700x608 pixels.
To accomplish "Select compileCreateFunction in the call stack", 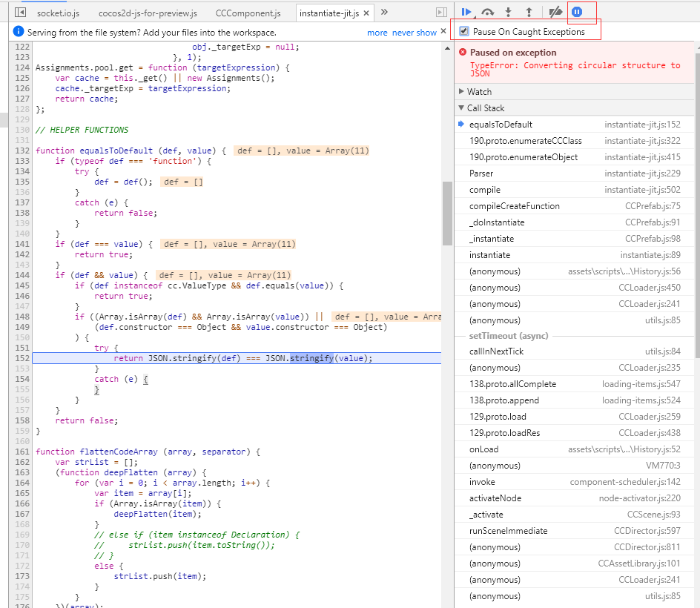I will click(x=514, y=206).
